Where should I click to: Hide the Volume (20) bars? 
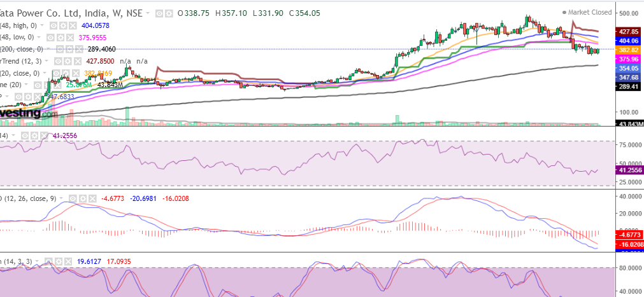[x=37, y=85]
